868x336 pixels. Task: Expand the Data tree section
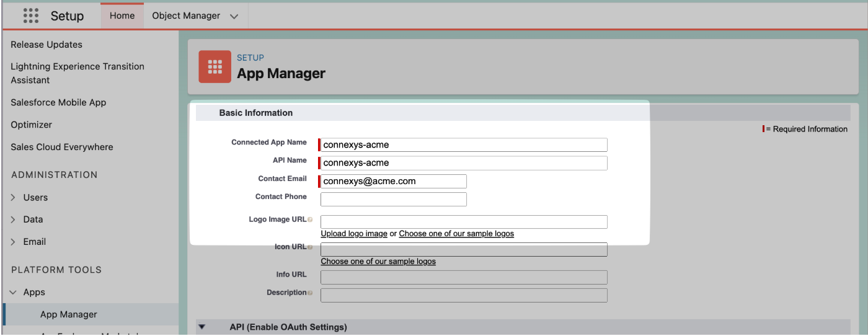[14, 219]
